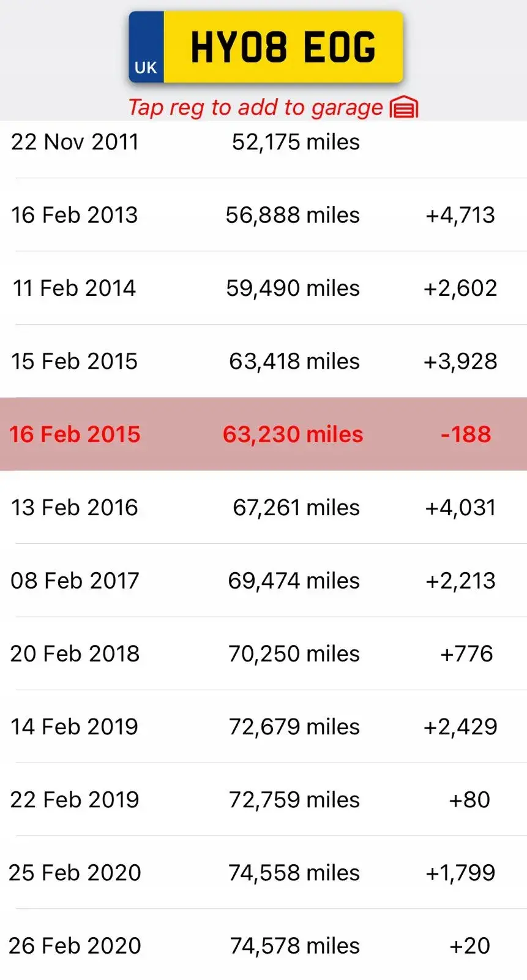Select the 14 Feb 2019 row
Screen dimensions: 527x980
(x=263, y=726)
